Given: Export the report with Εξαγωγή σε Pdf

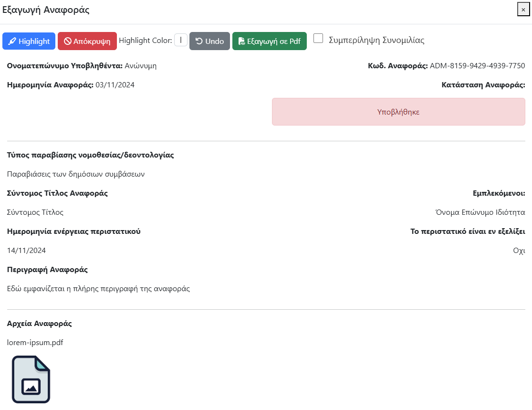Looking at the screenshot, I should pos(270,41).
